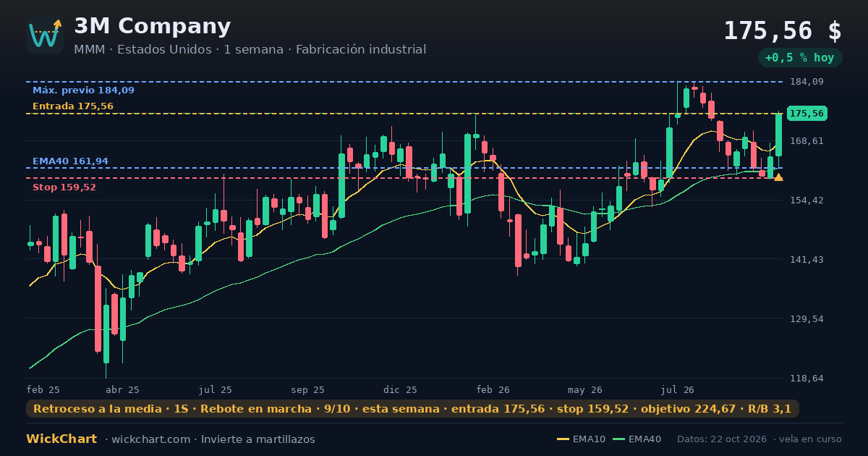Open the wickchart.com link in the footer
Screen dimensions: 868x456
tap(150, 439)
